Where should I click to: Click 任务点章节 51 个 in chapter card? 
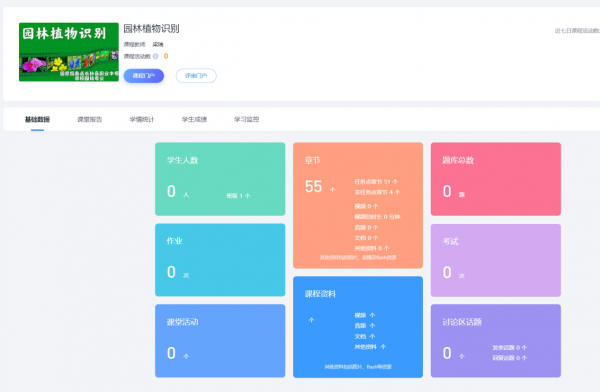[x=376, y=182]
